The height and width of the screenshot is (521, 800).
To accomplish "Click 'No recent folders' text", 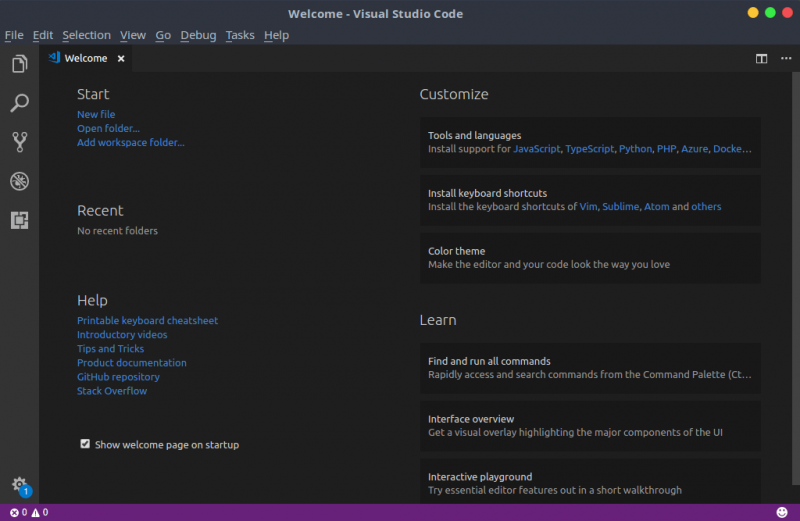I will click(117, 231).
